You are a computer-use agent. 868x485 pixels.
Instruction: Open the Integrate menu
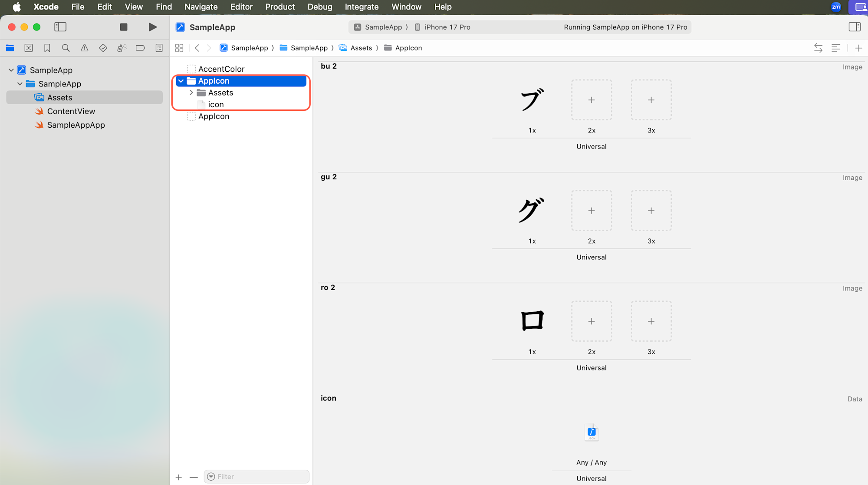pos(362,7)
